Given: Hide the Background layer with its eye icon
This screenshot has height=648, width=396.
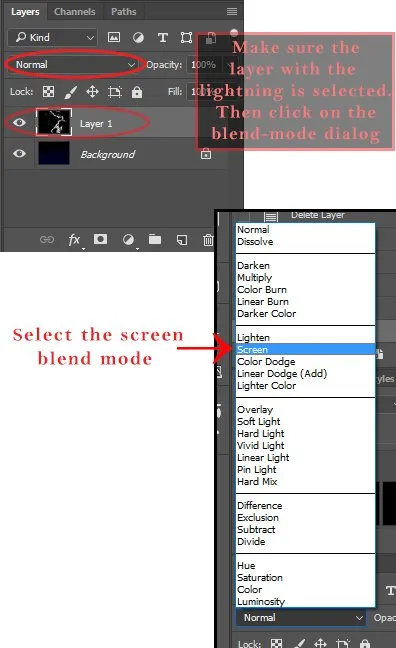Looking at the screenshot, I should (19, 154).
